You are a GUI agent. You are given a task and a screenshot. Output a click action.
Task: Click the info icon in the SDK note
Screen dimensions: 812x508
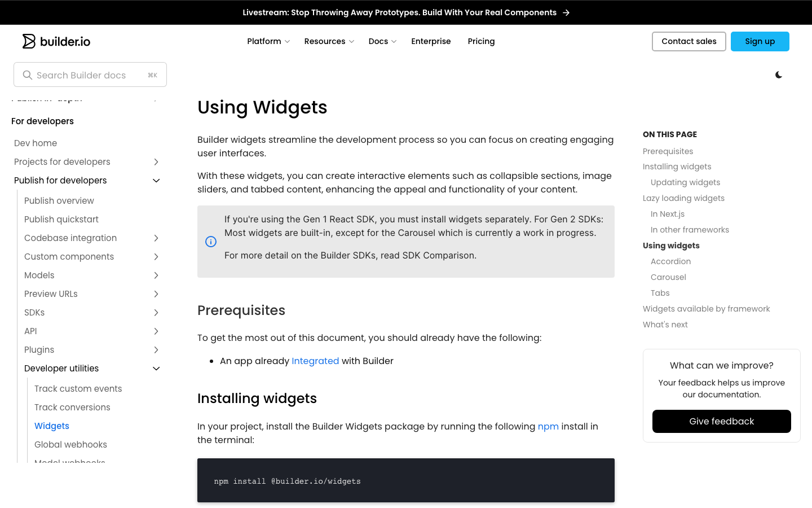point(211,242)
